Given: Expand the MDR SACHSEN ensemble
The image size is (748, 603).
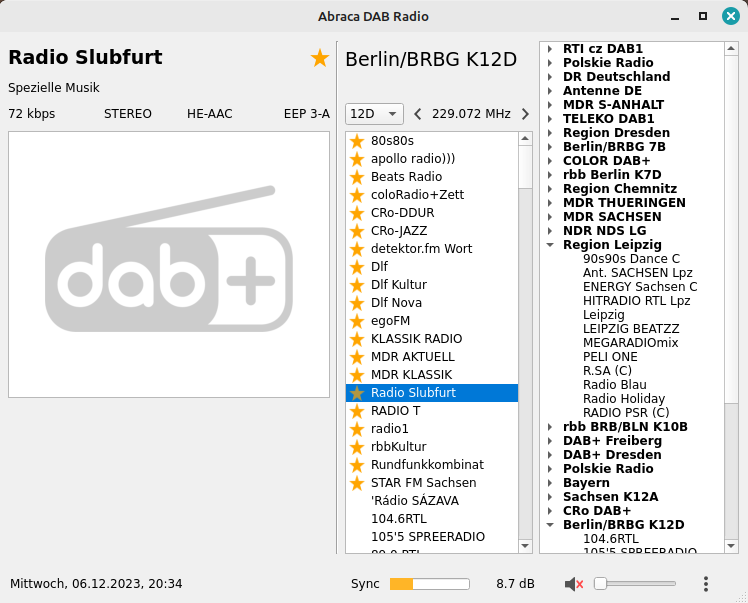Looking at the screenshot, I should click(x=550, y=217).
